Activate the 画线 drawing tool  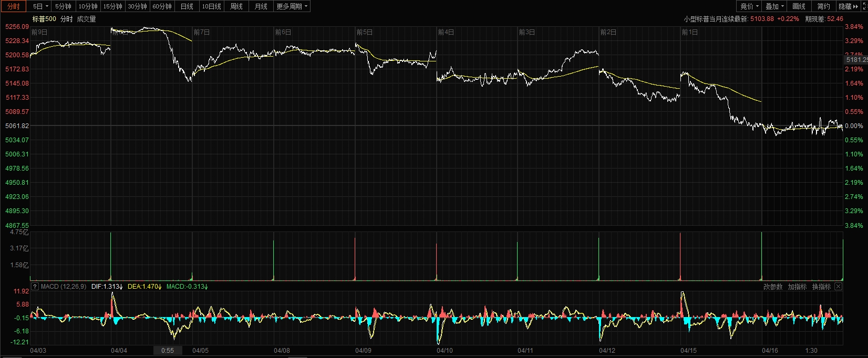pos(799,6)
